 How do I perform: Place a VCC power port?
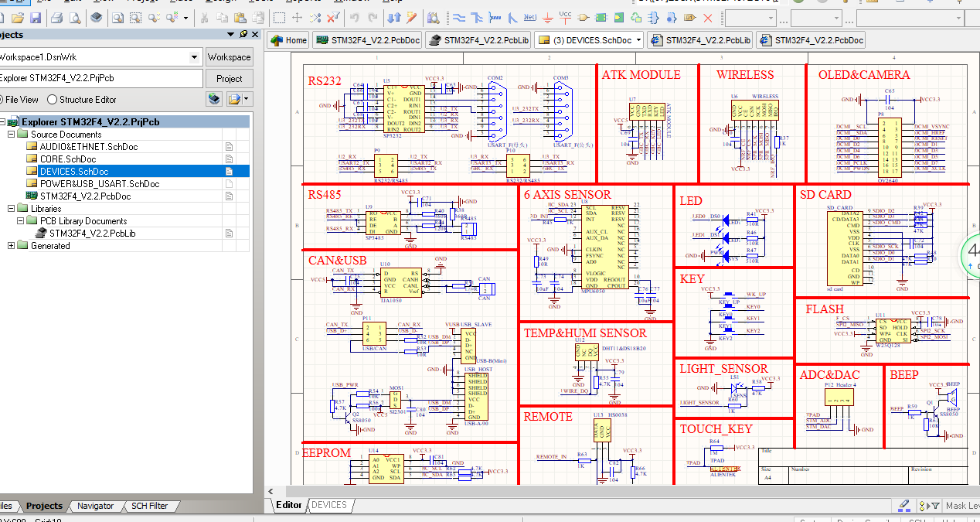click(565, 17)
